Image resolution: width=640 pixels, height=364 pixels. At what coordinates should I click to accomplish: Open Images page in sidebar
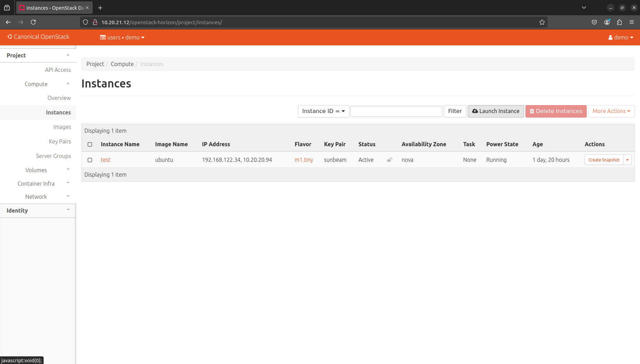tap(62, 127)
